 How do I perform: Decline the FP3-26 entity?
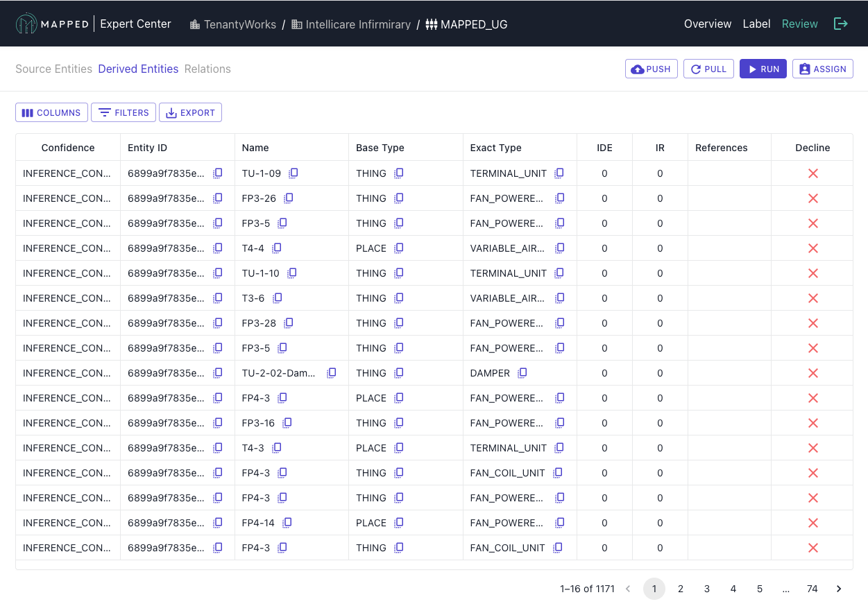(813, 198)
